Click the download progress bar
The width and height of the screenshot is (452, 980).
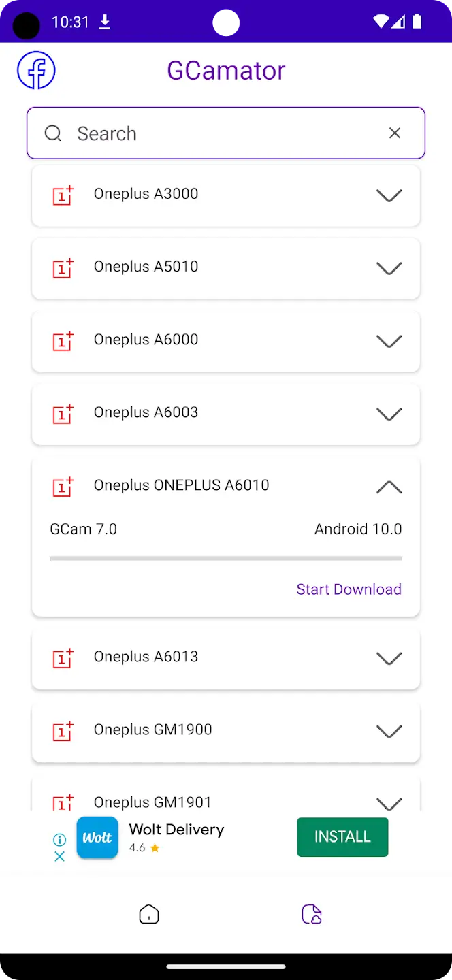coord(226,559)
